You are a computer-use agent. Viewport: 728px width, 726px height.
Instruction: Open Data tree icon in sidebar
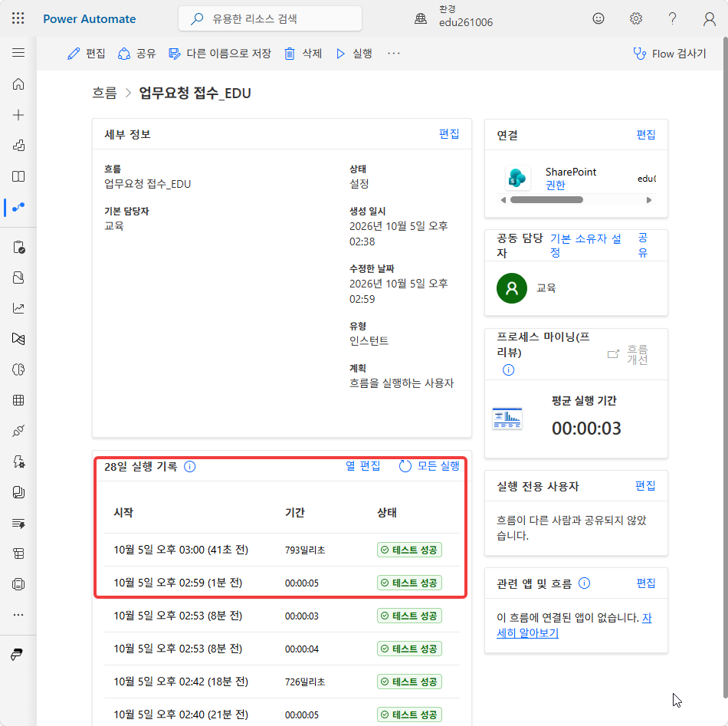pos(18,554)
